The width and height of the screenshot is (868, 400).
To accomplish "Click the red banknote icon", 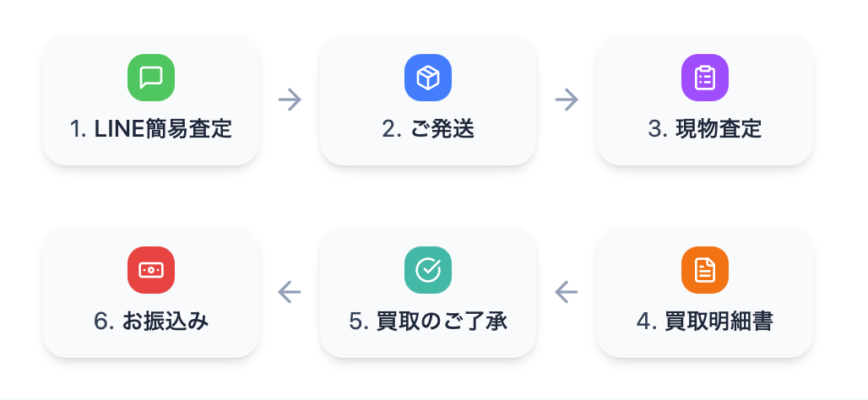I will tap(151, 270).
